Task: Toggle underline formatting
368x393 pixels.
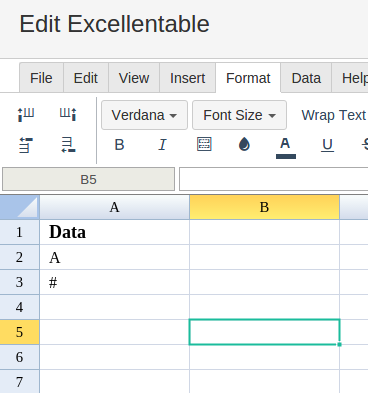Action: tap(327, 145)
